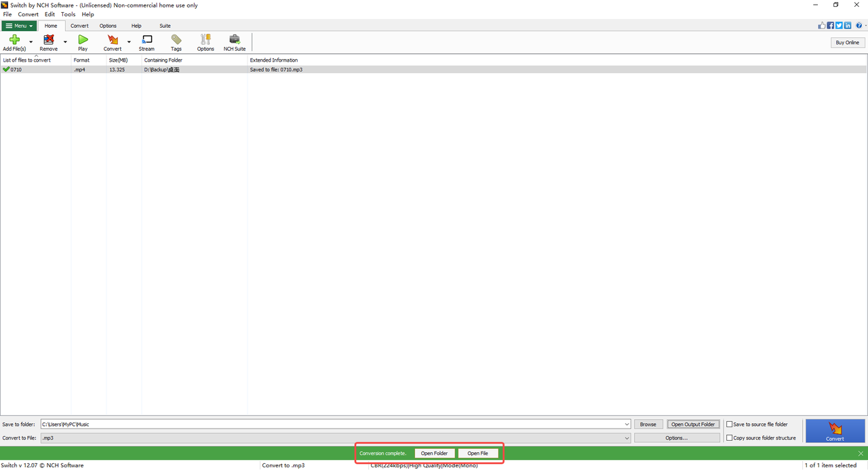This screenshot has width=868, height=470.
Task: Open the Tags editor icon
Action: tap(176, 40)
